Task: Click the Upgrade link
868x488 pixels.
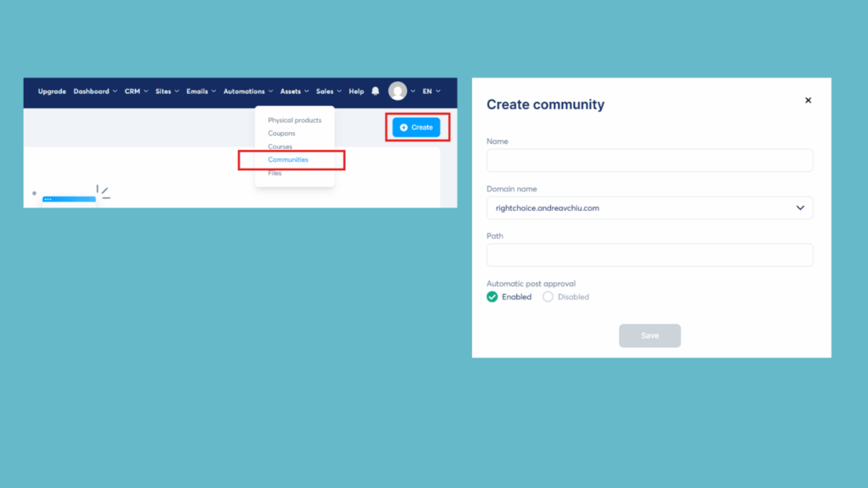Action: (x=52, y=91)
